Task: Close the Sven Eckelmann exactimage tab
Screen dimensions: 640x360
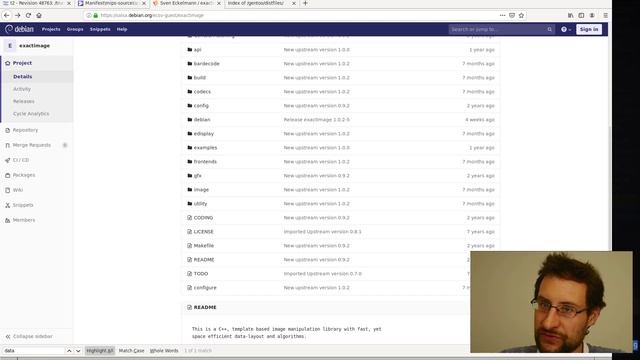Action: [219, 3]
